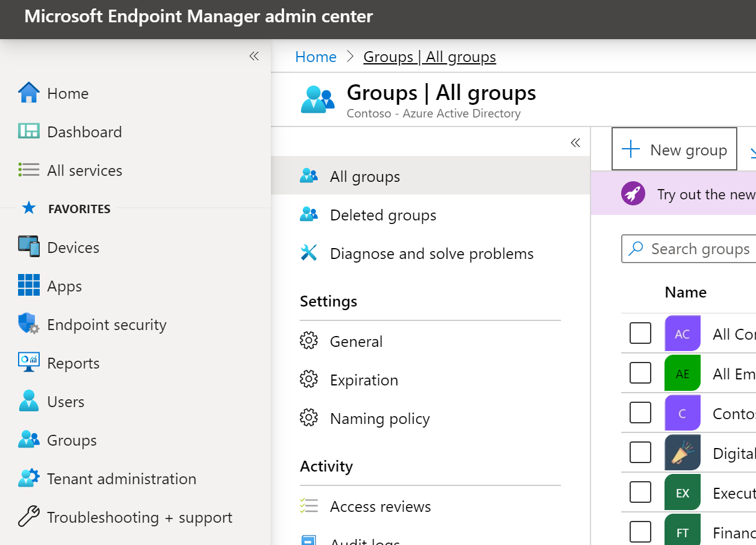
Task: Click the Home breadcrumb link
Action: 315,57
